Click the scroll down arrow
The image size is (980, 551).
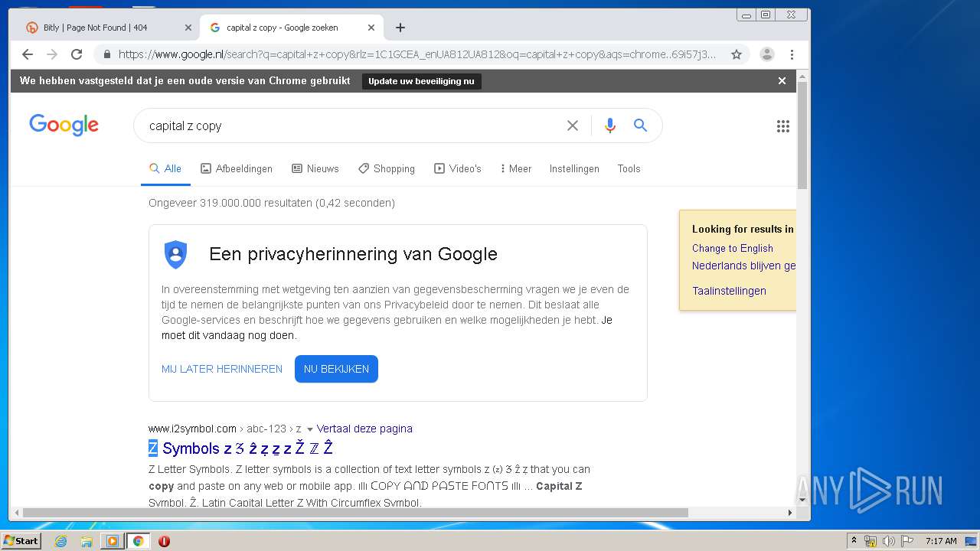tap(802, 500)
